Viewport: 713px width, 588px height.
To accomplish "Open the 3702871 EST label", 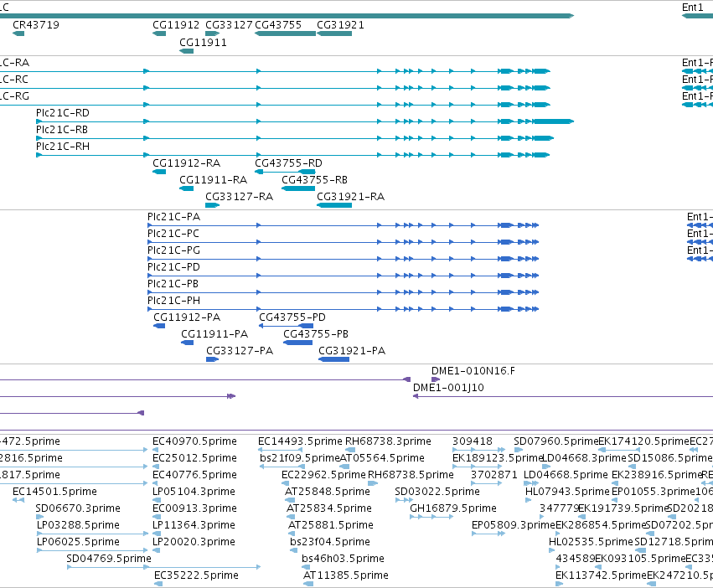I will tap(494, 475).
